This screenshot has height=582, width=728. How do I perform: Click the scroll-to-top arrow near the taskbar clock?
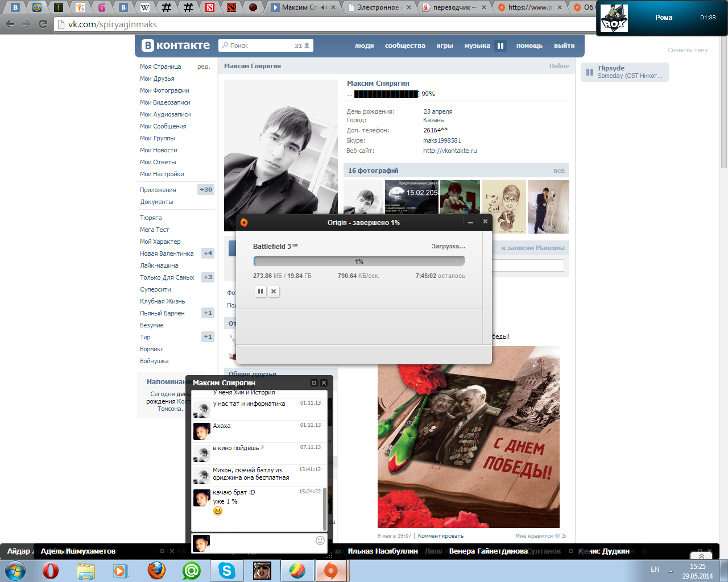click(701, 556)
